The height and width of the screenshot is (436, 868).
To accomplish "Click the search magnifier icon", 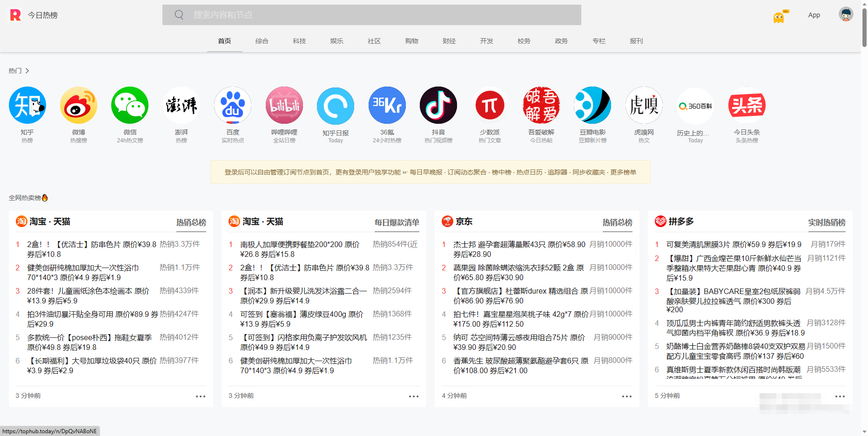I will [x=179, y=15].
